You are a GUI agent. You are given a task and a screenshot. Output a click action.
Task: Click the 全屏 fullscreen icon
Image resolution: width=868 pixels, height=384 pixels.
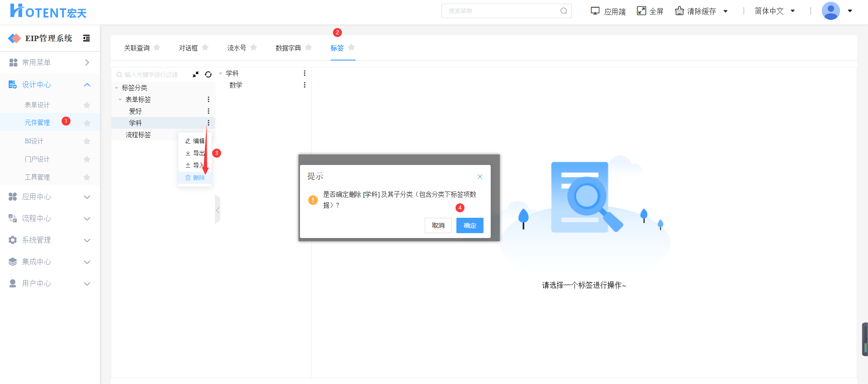click(641, 11)
